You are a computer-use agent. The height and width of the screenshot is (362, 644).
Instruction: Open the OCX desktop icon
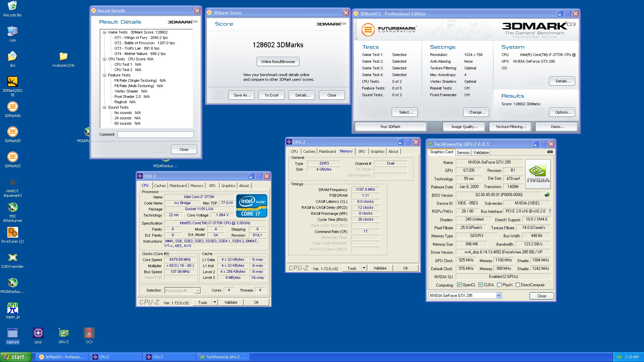[89, 336]
